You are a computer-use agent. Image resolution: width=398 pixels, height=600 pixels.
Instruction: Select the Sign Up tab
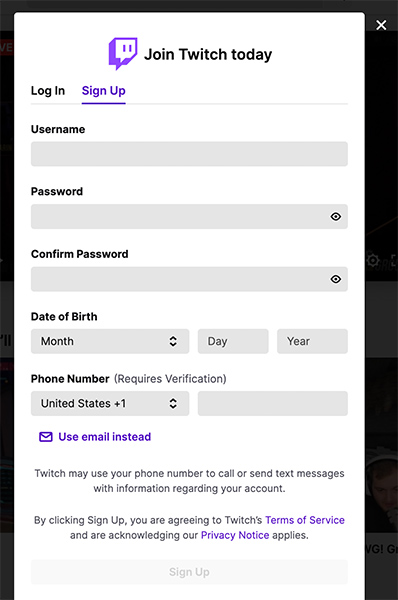(104, 91)
